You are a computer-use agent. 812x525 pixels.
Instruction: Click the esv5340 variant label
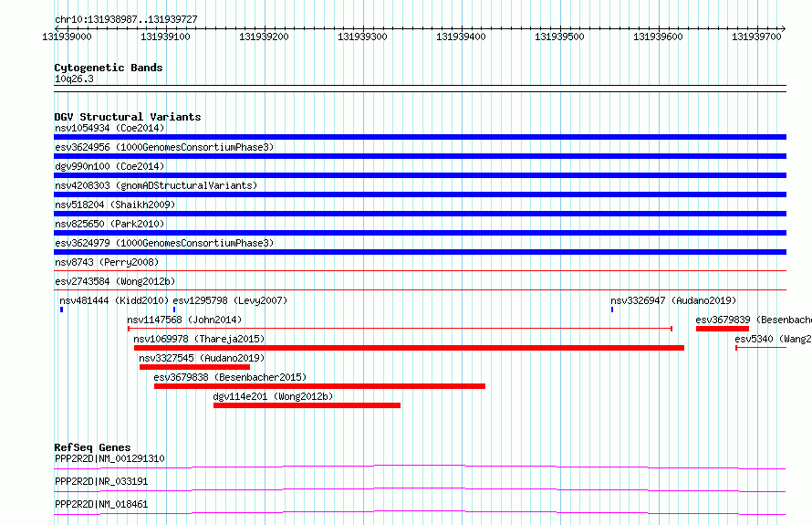coord(773,339)
